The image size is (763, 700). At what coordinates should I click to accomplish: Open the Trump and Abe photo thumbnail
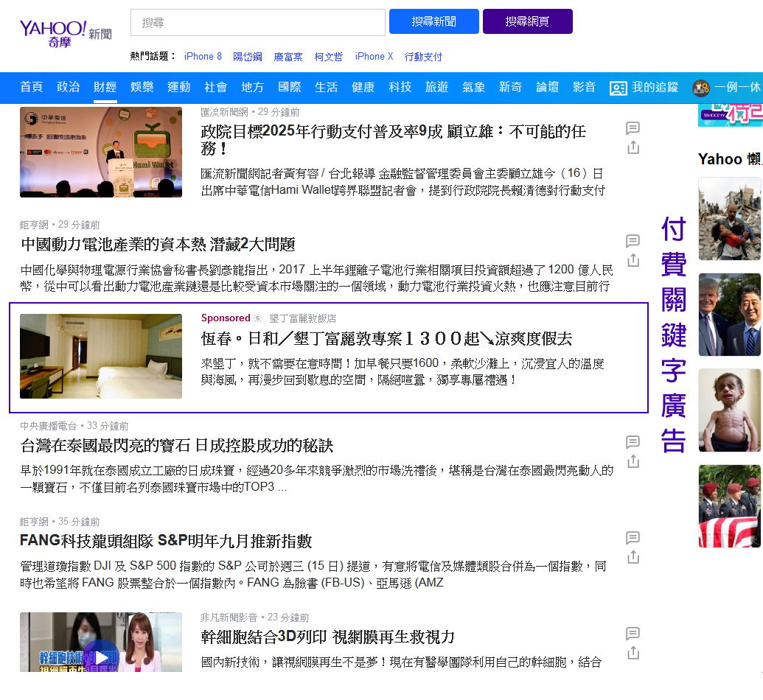[x=729, y=315]
